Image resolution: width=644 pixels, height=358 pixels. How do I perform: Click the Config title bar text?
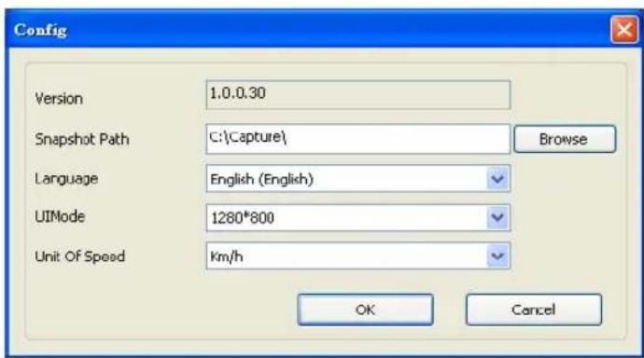click(40, 31)
